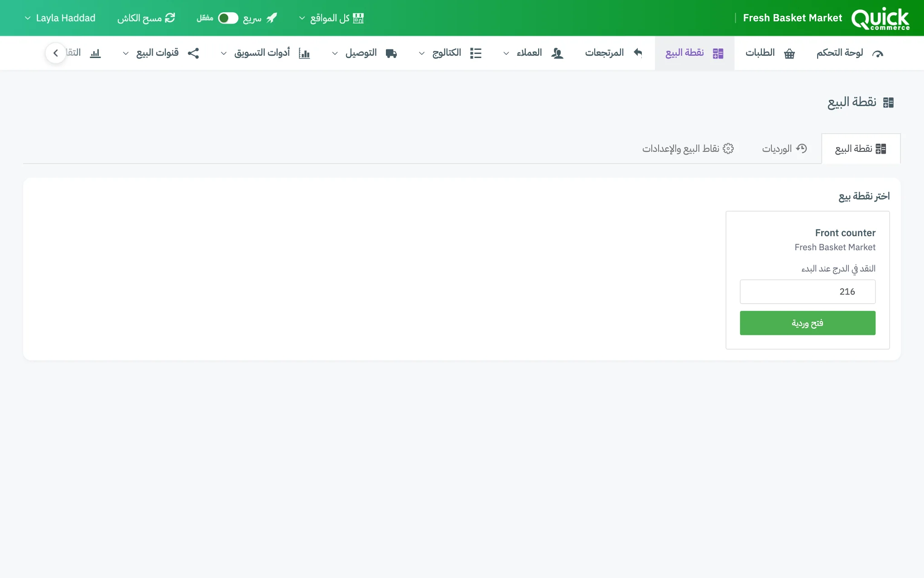Click the marketing tools chart icon

point(304,53)
